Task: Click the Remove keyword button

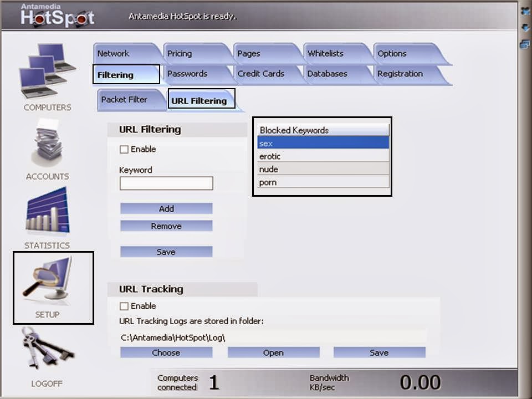Action: coord(166,226)
